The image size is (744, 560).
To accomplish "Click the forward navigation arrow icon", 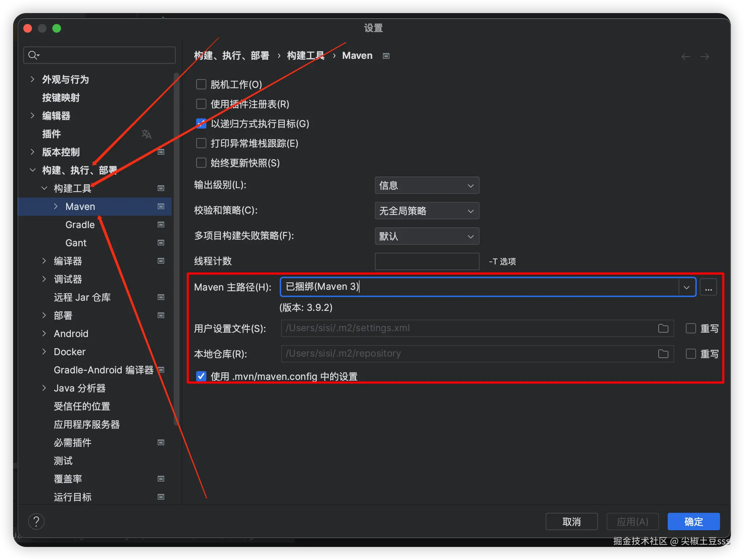I will pyautogui.click(x=704, y=57).
